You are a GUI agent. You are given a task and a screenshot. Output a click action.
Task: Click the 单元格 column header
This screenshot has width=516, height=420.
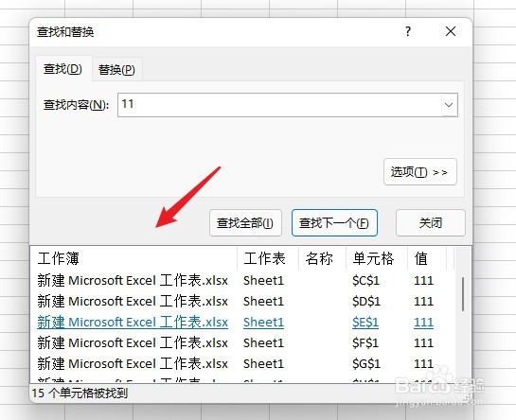tap(377, 258)
